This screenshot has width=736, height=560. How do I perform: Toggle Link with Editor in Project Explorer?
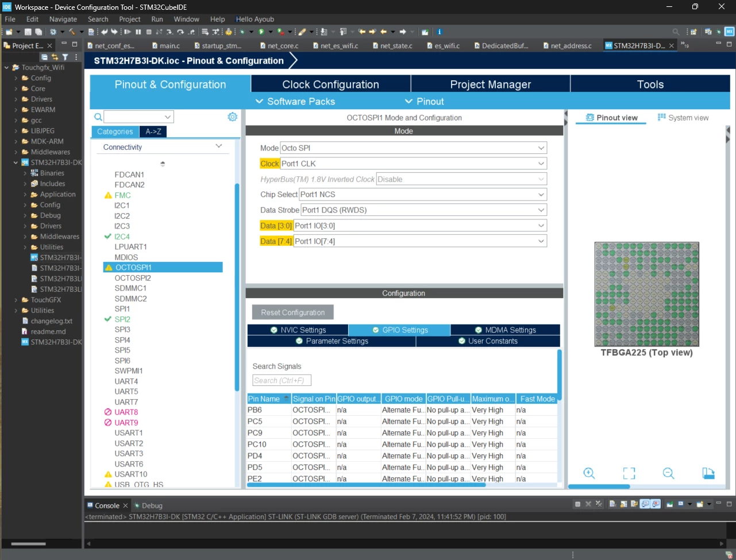click(55, 57)
